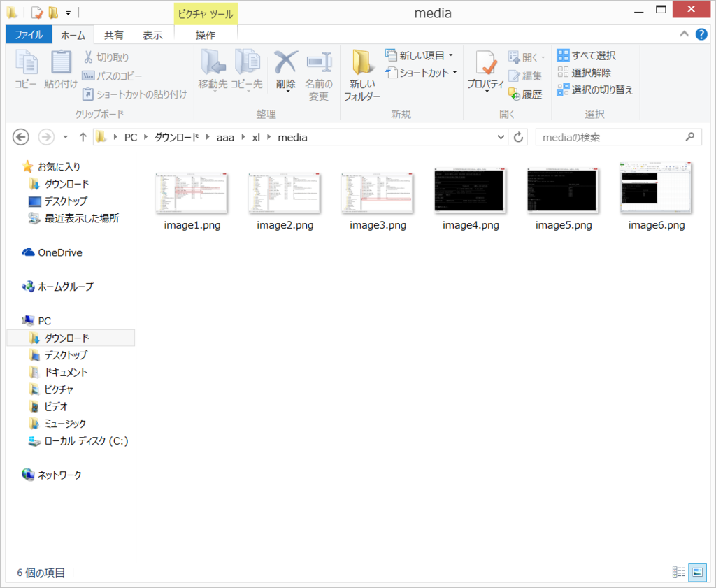The height and width of the screenshot is (588, 716).
Task: Minimize the ribbon with the chevron
Action: tap(684, 34)
